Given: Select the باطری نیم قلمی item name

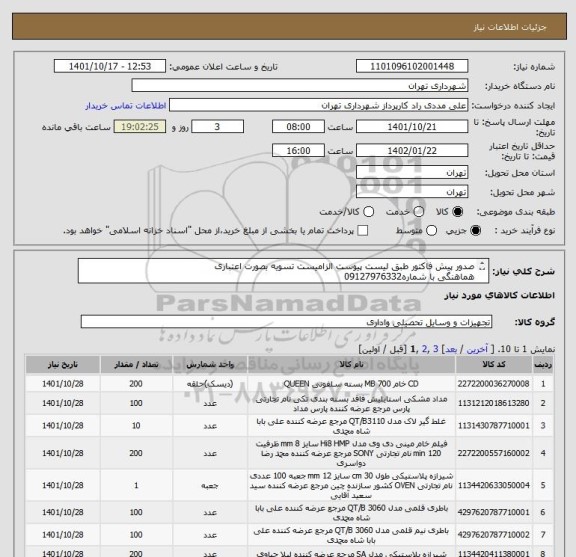Looking at the screenshot, I should coord(351,535).
